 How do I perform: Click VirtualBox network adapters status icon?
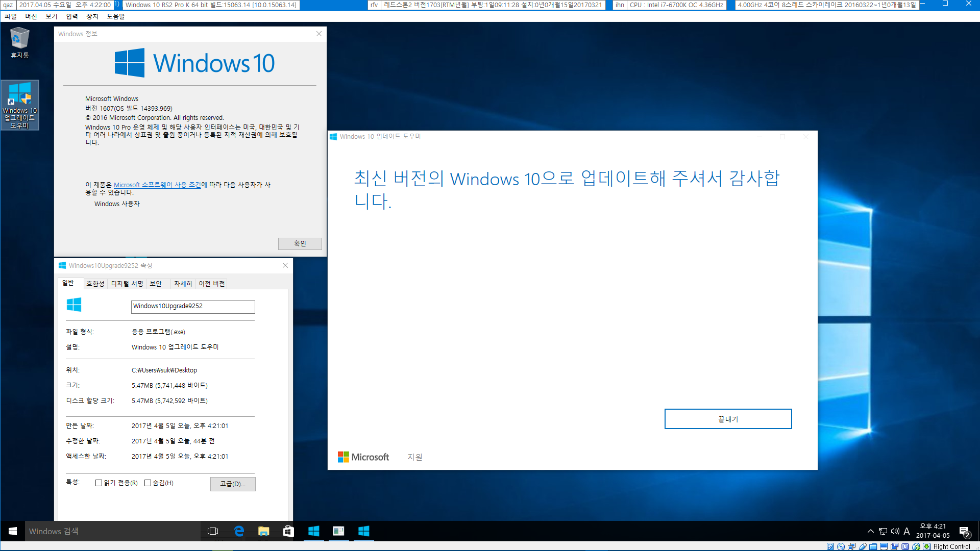click(x=851, y=546)
